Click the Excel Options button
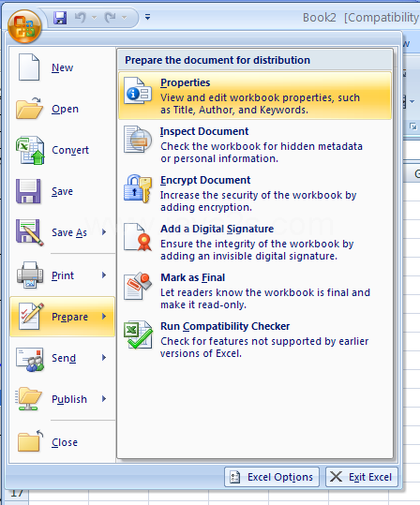The height and width of the screenshot is (505, 420). (x=272, y=477)
